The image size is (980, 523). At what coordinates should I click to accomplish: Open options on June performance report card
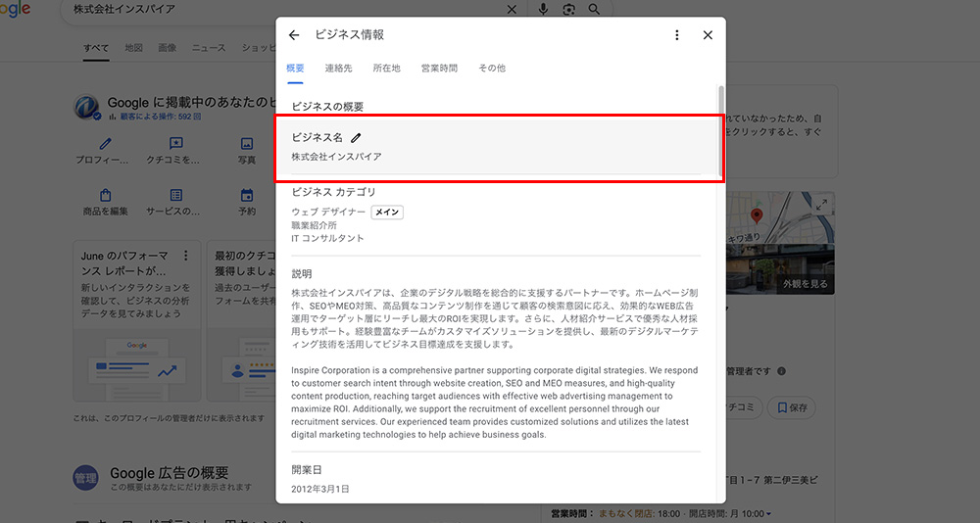[x=185, y=256]
